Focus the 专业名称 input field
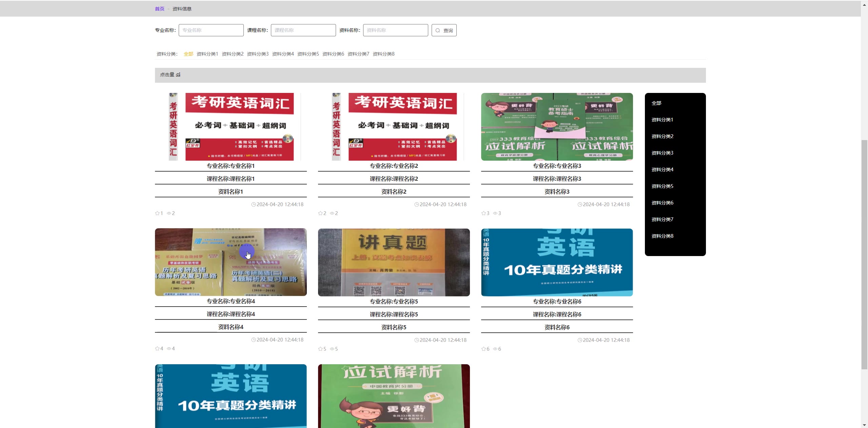This screenshot has height=428, width=868. 211,30
